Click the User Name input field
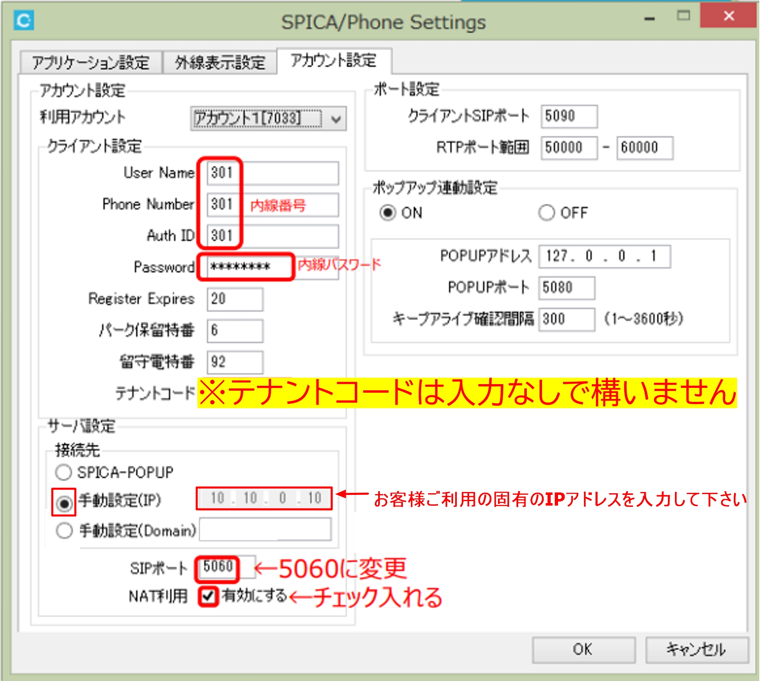The image size is (784, 681). tap(272, 173)
